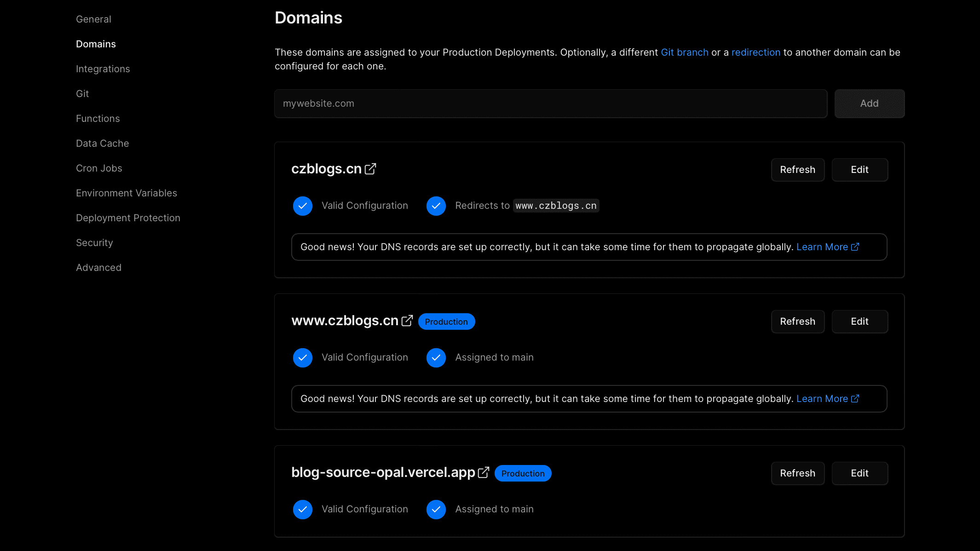980x551 pixels.
Task: Refresh the czblogs.cn domain
Action: click(797, 170)
